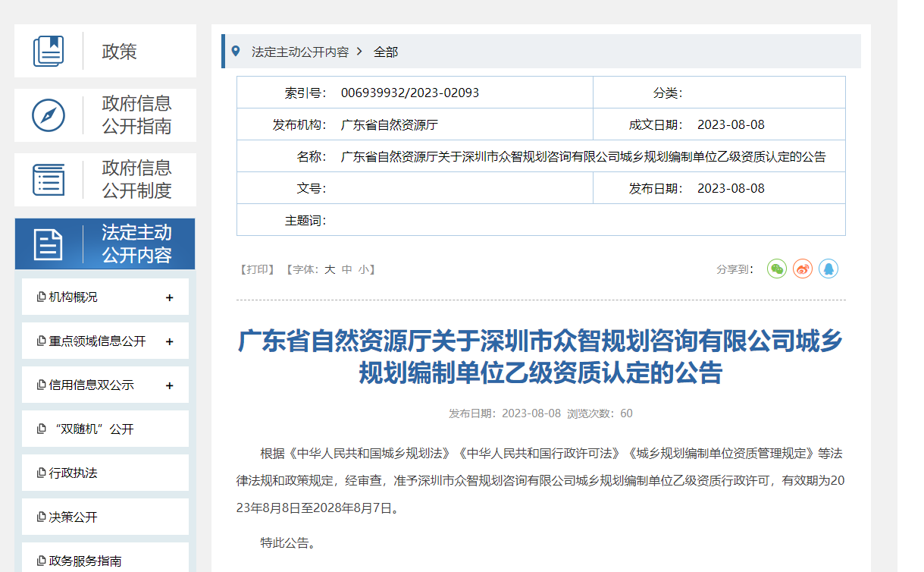Expand the 信用信息双公示 section
Screen dimensions: 924x572
168,384
